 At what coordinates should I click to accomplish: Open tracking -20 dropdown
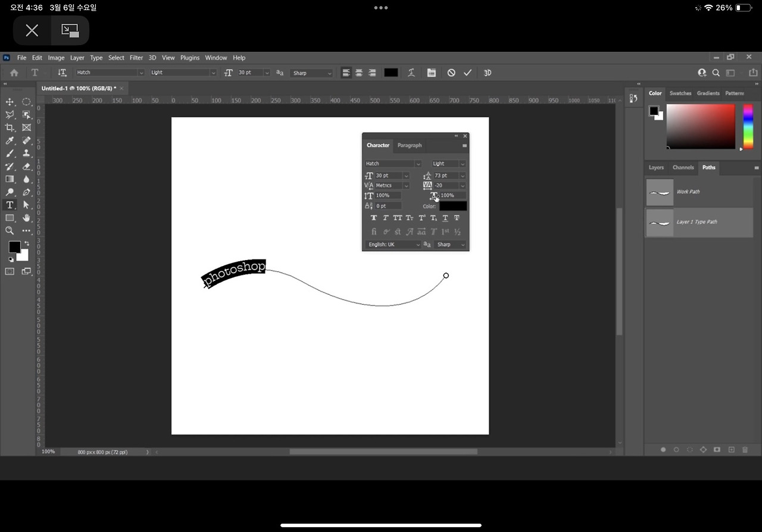tap(462, 186)
